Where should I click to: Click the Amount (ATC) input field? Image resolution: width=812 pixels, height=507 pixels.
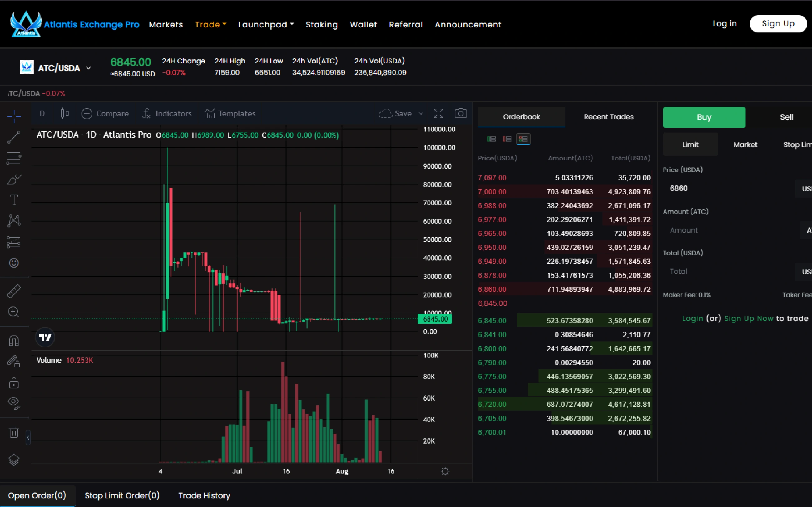point(731,230)
